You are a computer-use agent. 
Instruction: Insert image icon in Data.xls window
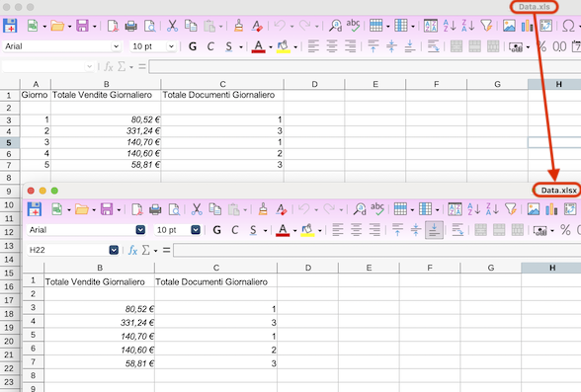[509, 26]
